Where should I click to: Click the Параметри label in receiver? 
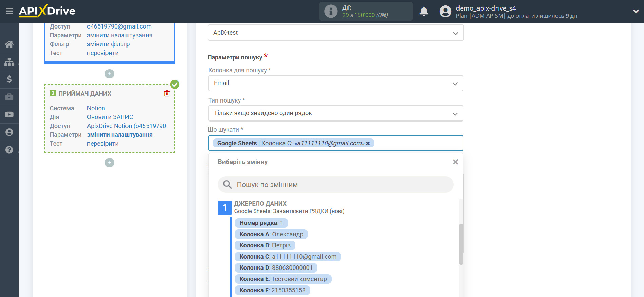click(x=65, y=135)
